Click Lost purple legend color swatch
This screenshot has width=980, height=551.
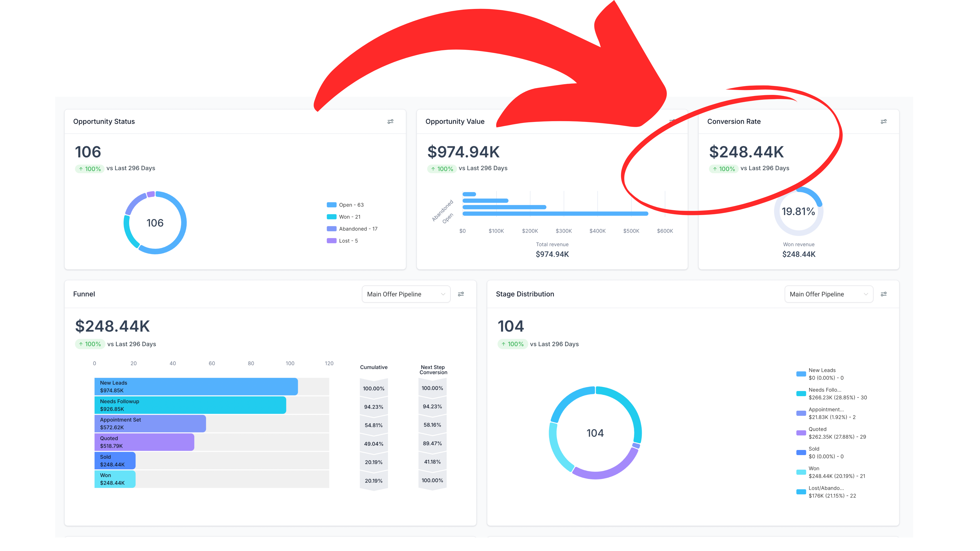tap(331, 241)
